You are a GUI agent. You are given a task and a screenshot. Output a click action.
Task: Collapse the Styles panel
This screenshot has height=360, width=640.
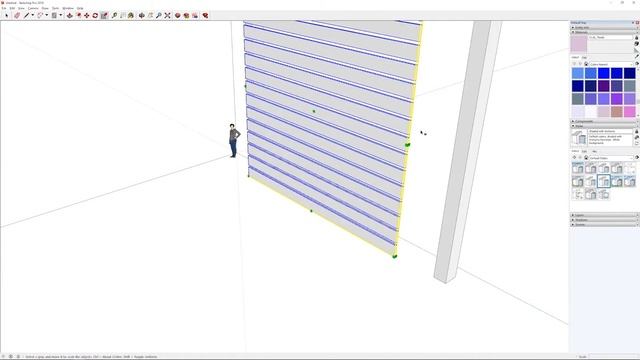[x=604, y=126]
